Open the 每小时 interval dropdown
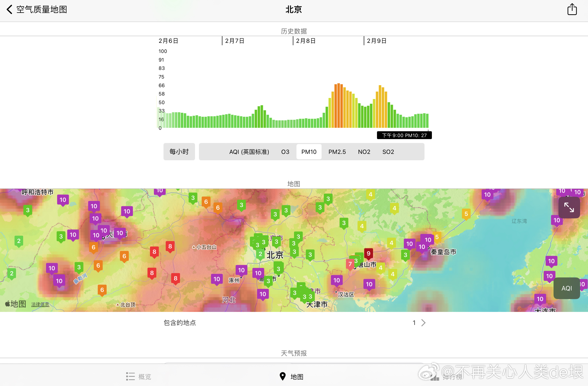Image resolution: width=588 pixels, height=386 pixels. (x=179, y=152)
